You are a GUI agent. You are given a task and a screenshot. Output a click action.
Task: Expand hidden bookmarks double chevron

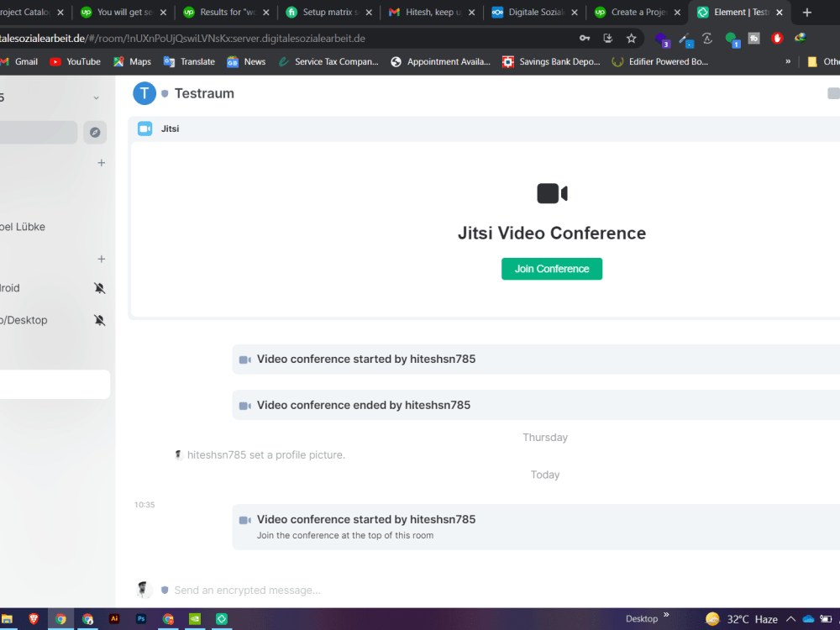[x=788, y=61]
